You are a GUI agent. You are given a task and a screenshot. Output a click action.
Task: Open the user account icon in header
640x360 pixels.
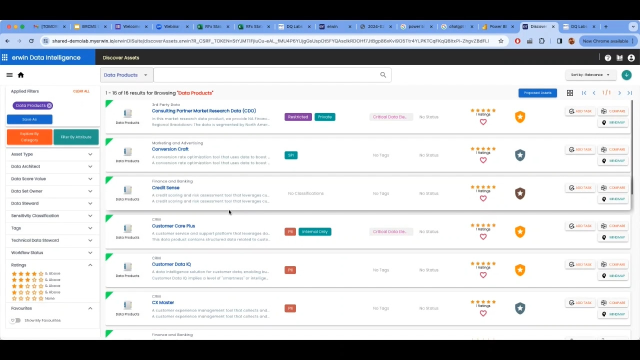tap(631, 58)
